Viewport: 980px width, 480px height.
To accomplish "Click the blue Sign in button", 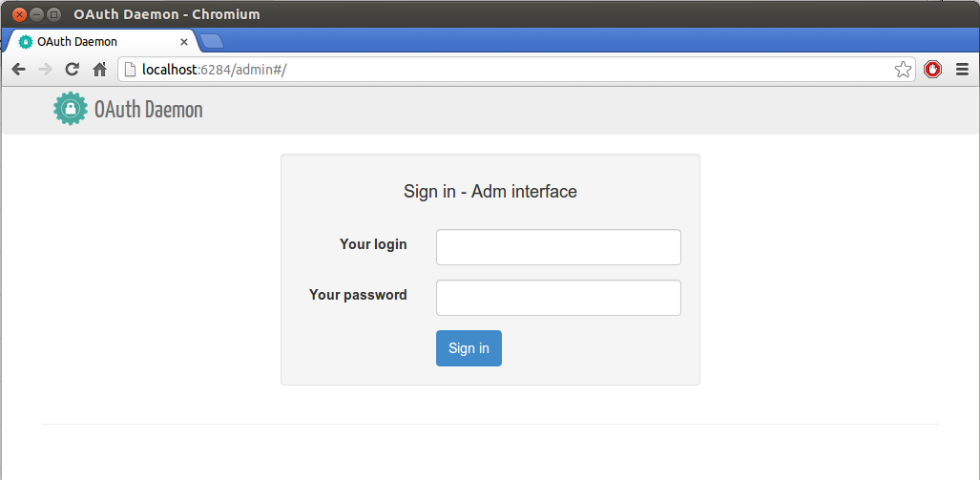I will click(x=469, y=348).
